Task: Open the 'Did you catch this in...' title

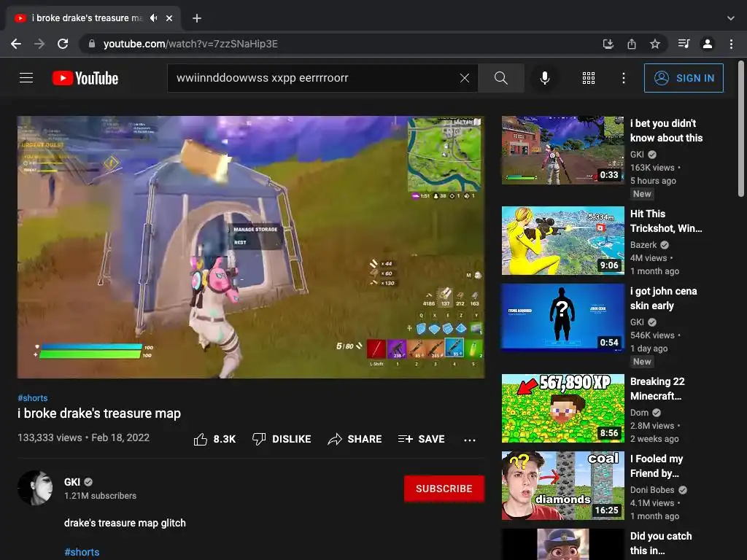Action: coord(661,543)
